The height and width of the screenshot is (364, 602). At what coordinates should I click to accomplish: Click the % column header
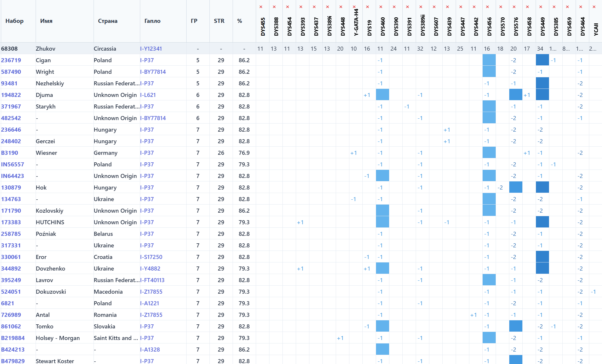point(239,21)
